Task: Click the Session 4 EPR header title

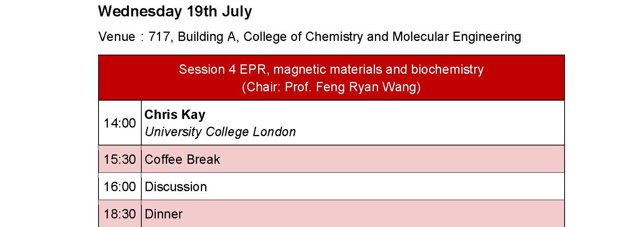Action: pyautogui.click(x=331, y=69)
